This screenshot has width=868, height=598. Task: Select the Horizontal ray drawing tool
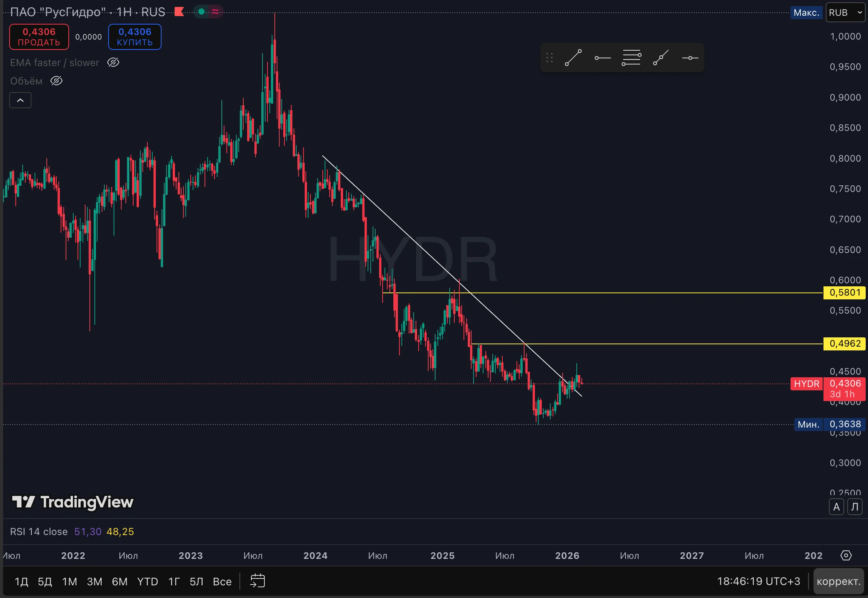(602, 58)
